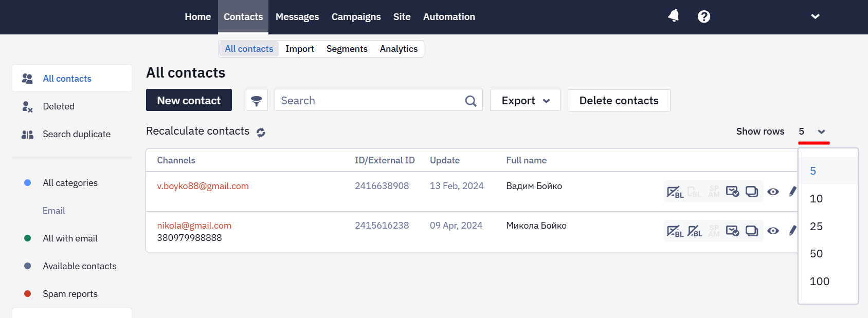Click email confirmed icon for Микола Бойко
Screen dimensions: 868x318
point(733,231)
